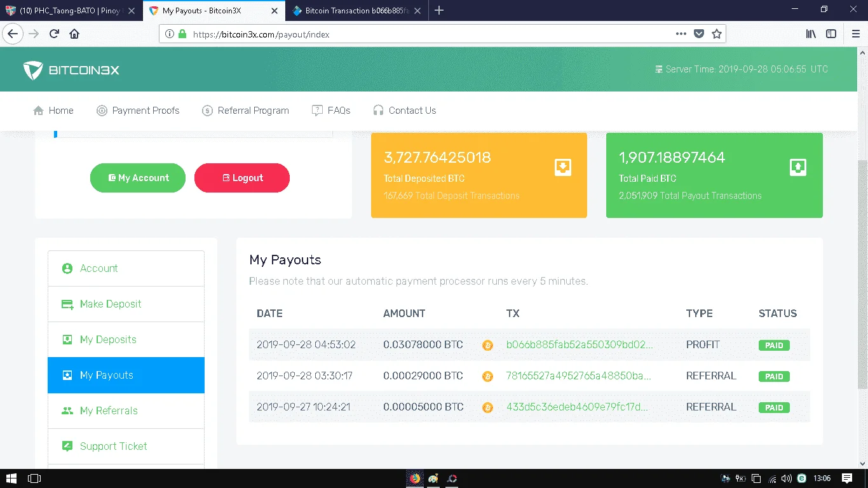Open Account in the sidebar
Screen dimensions: 868x488
(126, 268)
